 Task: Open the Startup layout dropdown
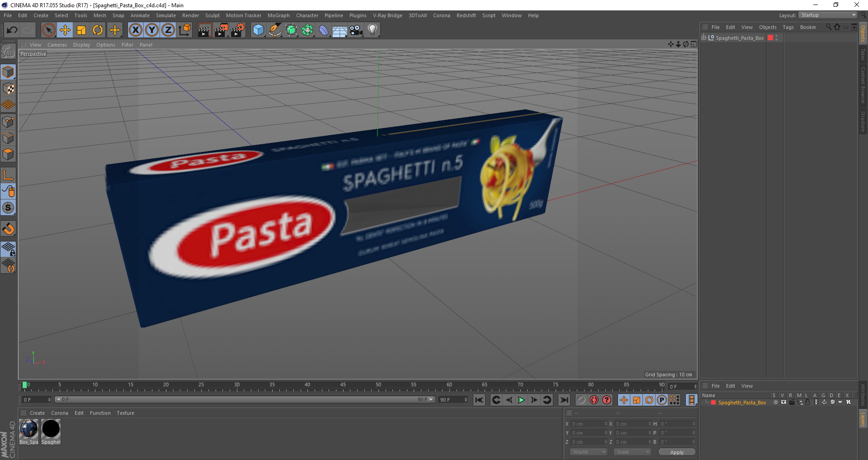click(828, 15)
